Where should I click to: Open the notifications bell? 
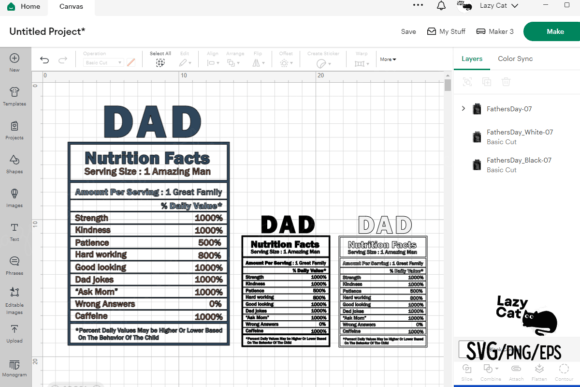click(441, 6)
